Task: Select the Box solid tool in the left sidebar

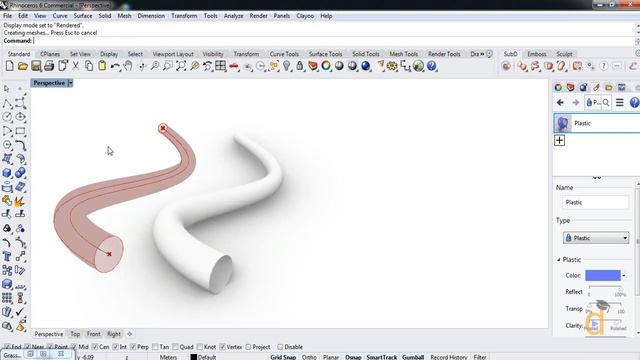Action: (7, 173)
